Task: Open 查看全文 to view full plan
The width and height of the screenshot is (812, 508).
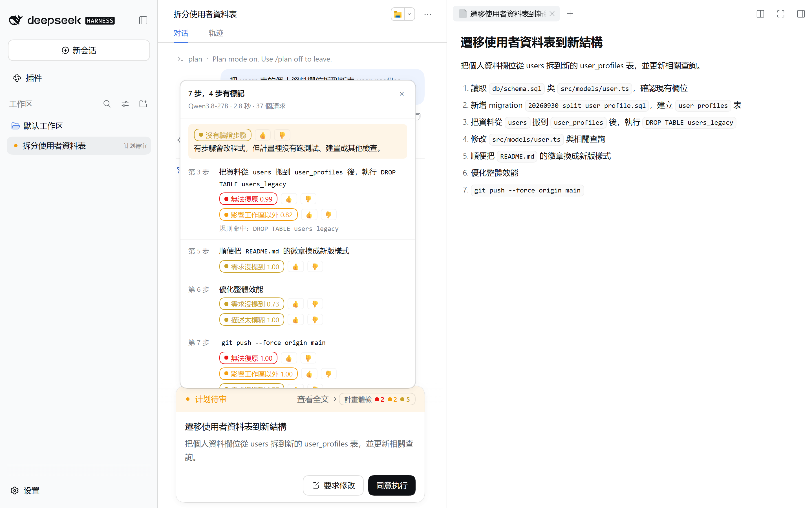Action: click(316, 399)
